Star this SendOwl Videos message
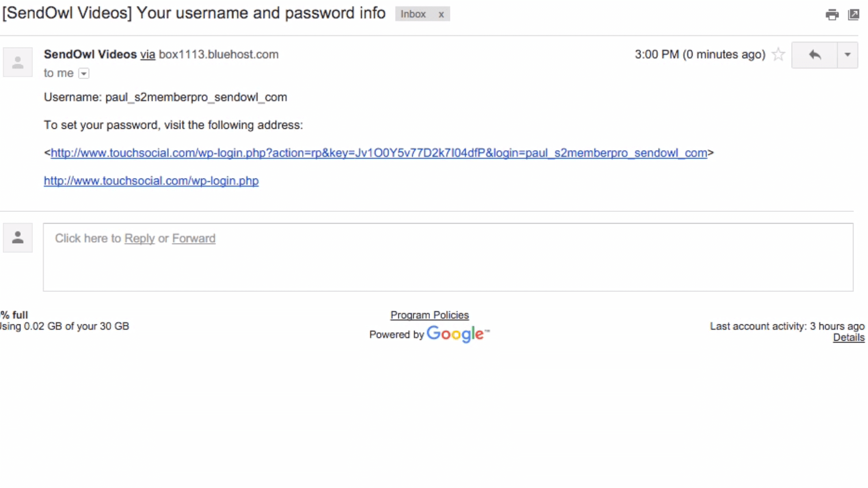This screenshot has width=868, height=488. pos(778,55)
